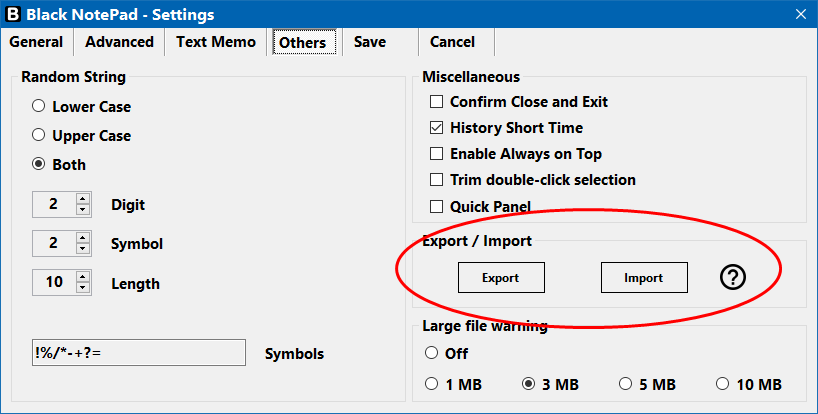
Task: Tick the Quick Panel checkbox
Action: click(x=436, y=206)
